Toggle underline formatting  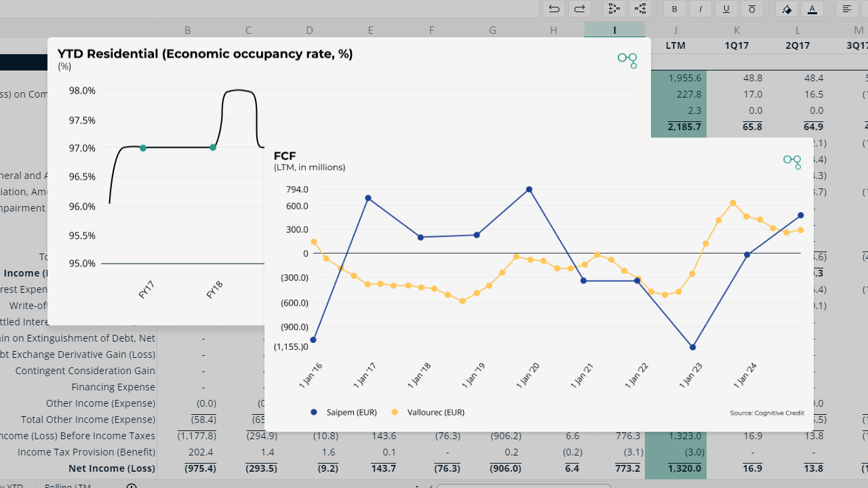pyautogui.click(x=726, y=9)
